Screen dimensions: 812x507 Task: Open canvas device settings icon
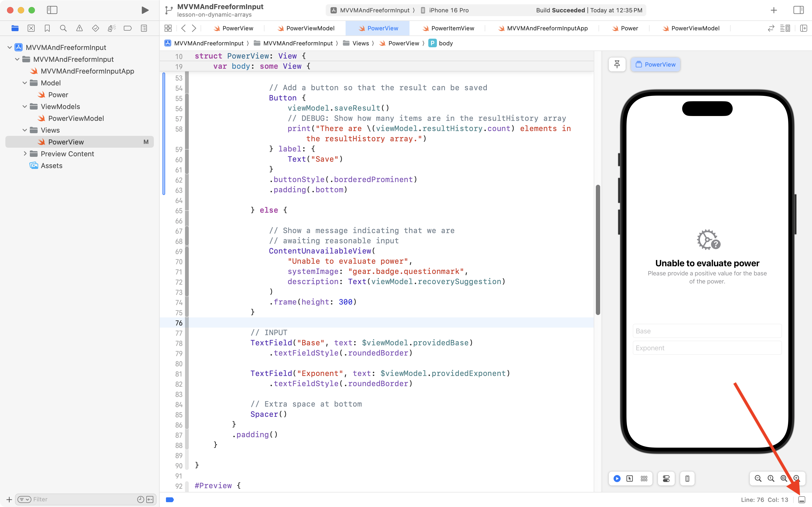[x=666, y=479]
